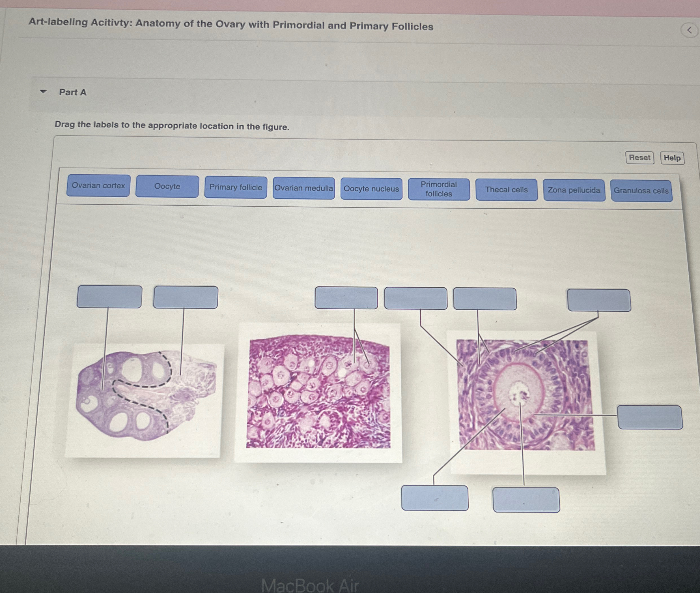The width and height of the screenshot is (700, 593).
Task: Click the back chevron at top right
Action: (x=689, y=30)
